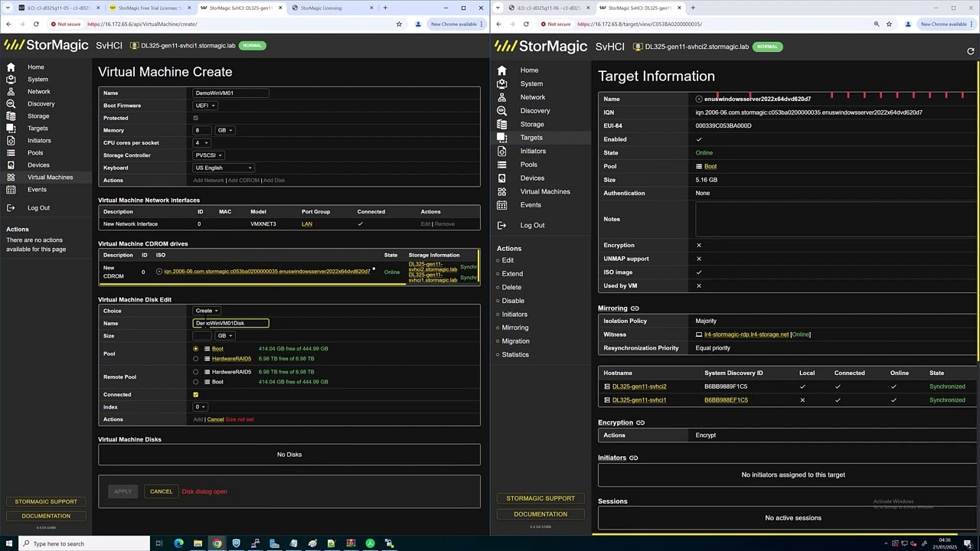Choose Delete in right window Actions
This screenshot has height=551, width=980.
(511, 288)
